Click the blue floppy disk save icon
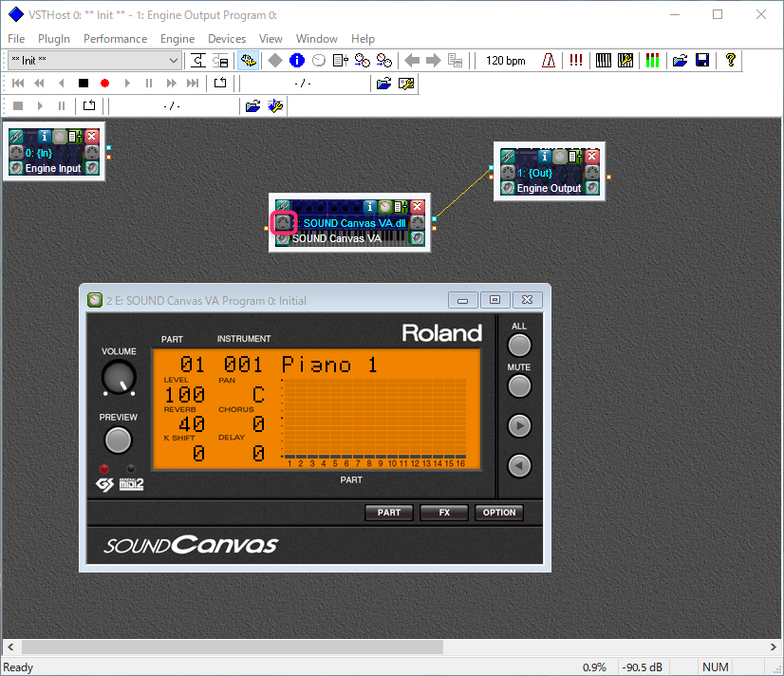 tap(702, 61)
